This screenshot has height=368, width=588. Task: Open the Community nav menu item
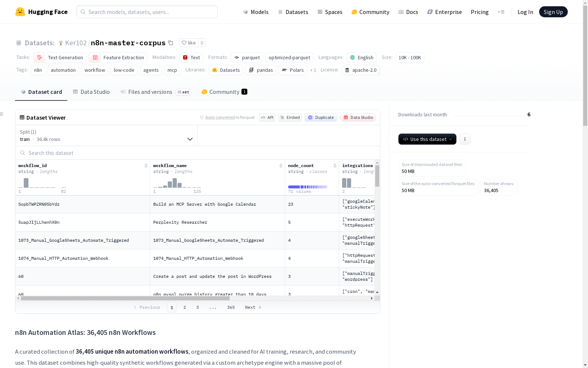pyautogui.click(x=370, y=12)
